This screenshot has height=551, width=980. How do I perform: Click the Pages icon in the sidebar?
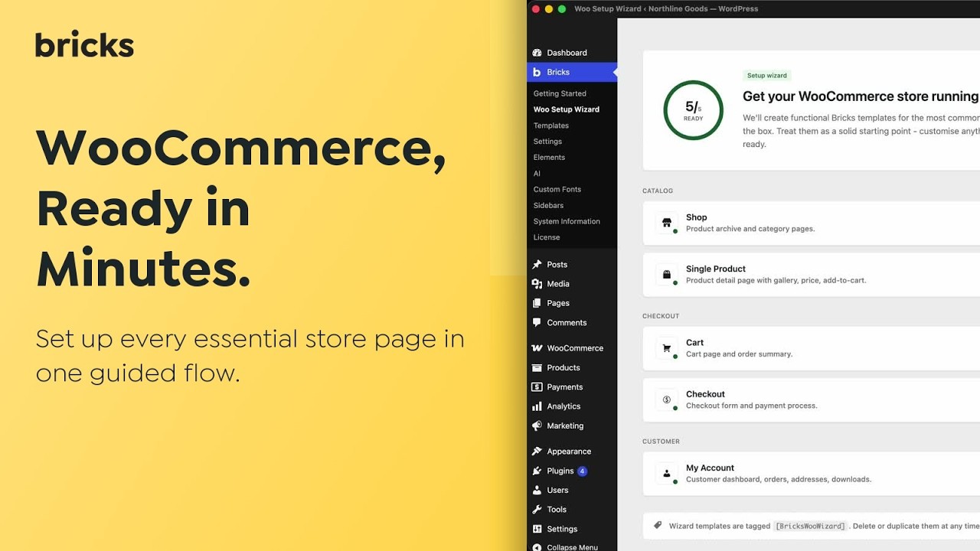click(537, 303)
